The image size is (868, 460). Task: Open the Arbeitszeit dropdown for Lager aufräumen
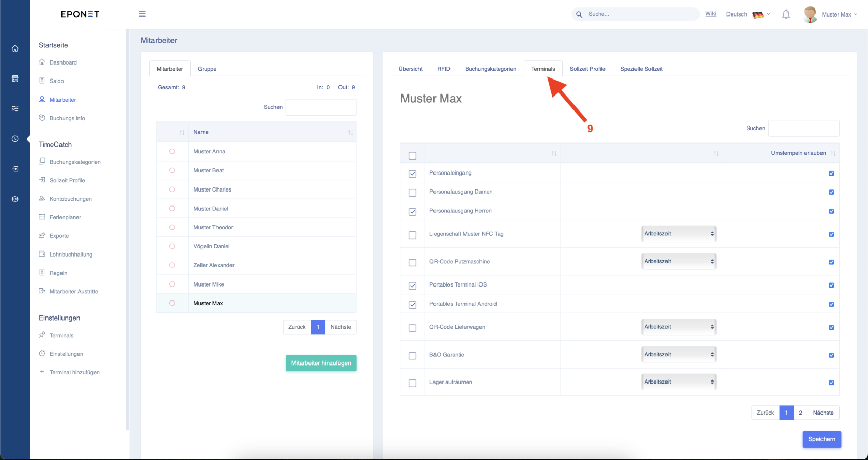click(x=678, y=382)
